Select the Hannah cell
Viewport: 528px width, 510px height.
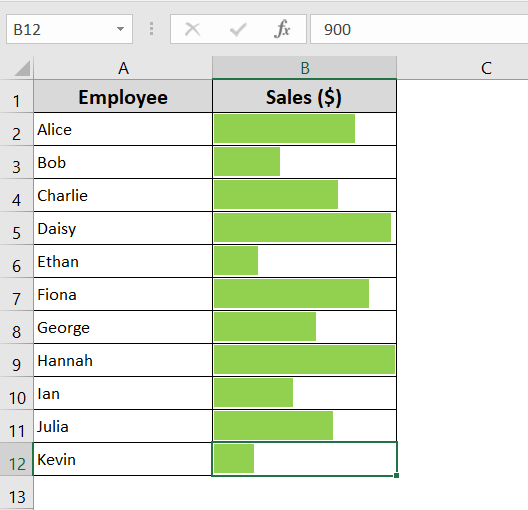(x=123, y=360)
